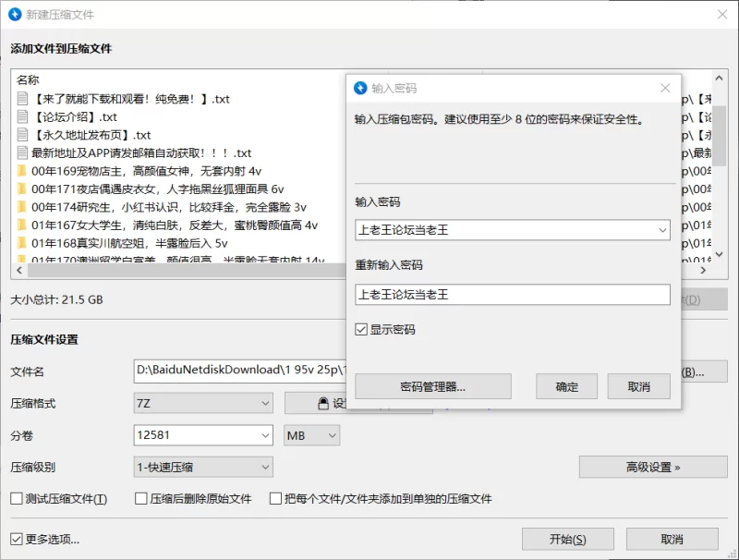739x560 pixels.
Task: Click the file list's down scroll arrow
Action: pos(719,254)
